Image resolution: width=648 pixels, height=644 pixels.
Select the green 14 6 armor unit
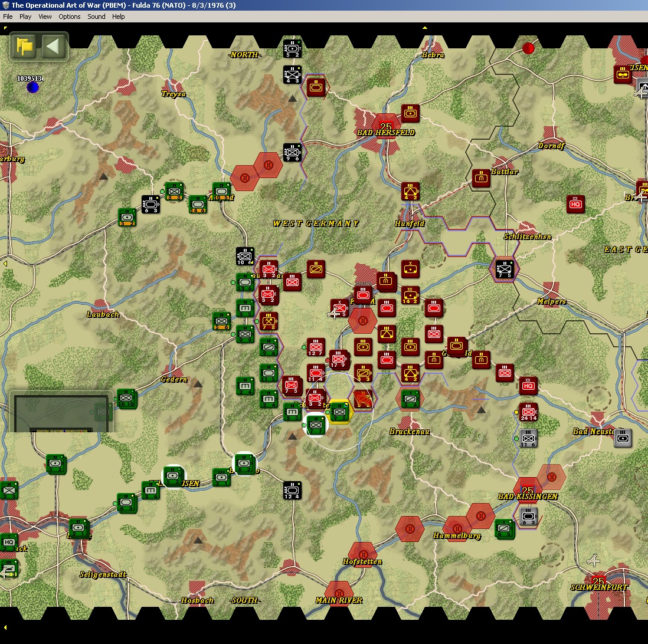[x=198, y=205]
